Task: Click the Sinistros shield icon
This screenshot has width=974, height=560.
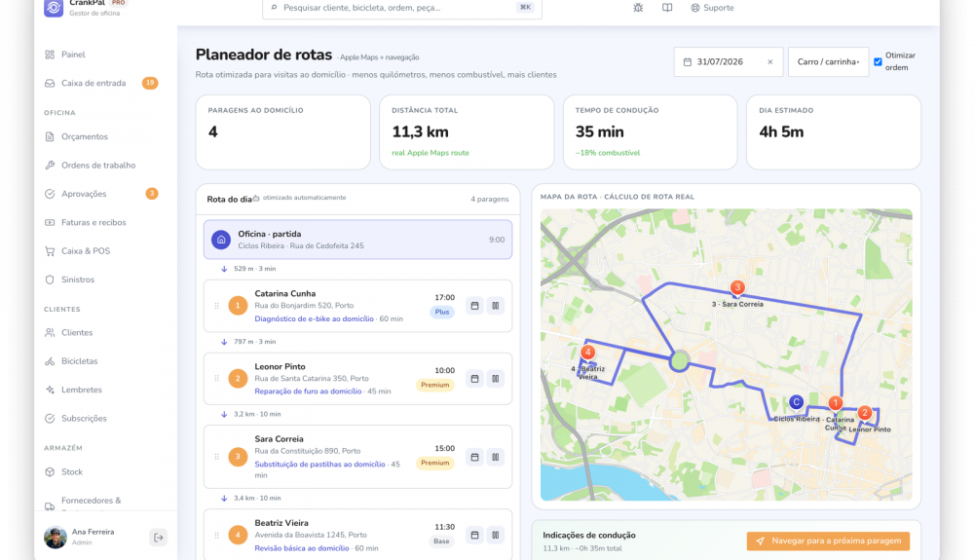Action: click(50, 280)
